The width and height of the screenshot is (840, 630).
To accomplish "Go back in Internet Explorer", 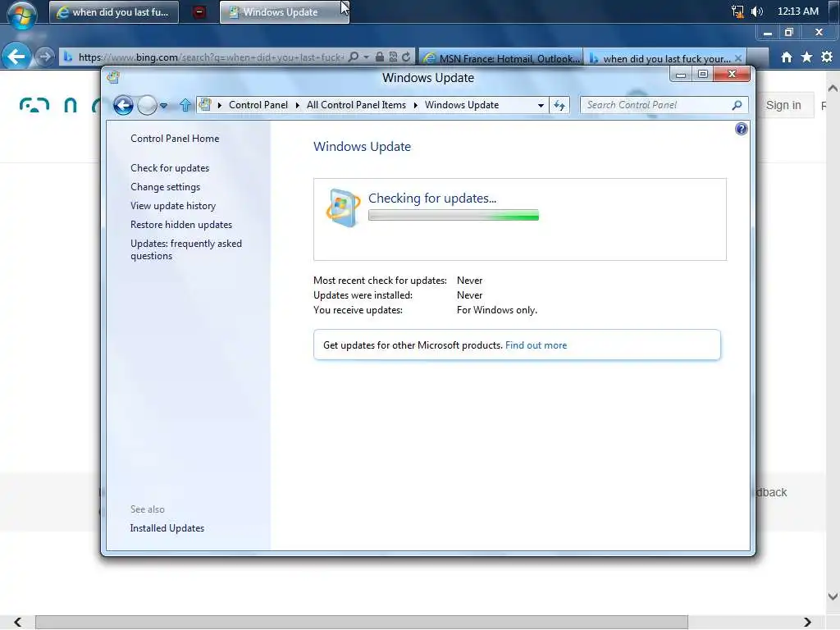I will pyautogui.click(x=16, y=57).
